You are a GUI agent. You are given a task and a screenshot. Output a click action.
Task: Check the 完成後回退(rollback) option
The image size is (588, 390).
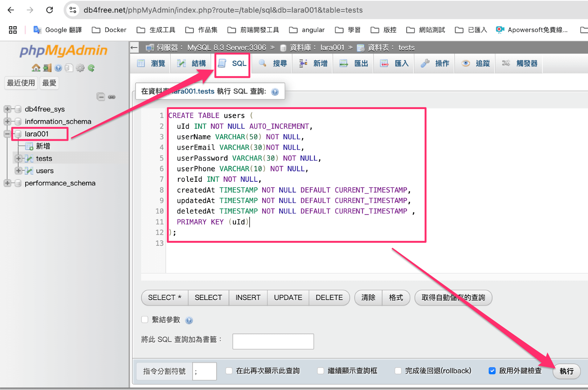tap(398, 371)
